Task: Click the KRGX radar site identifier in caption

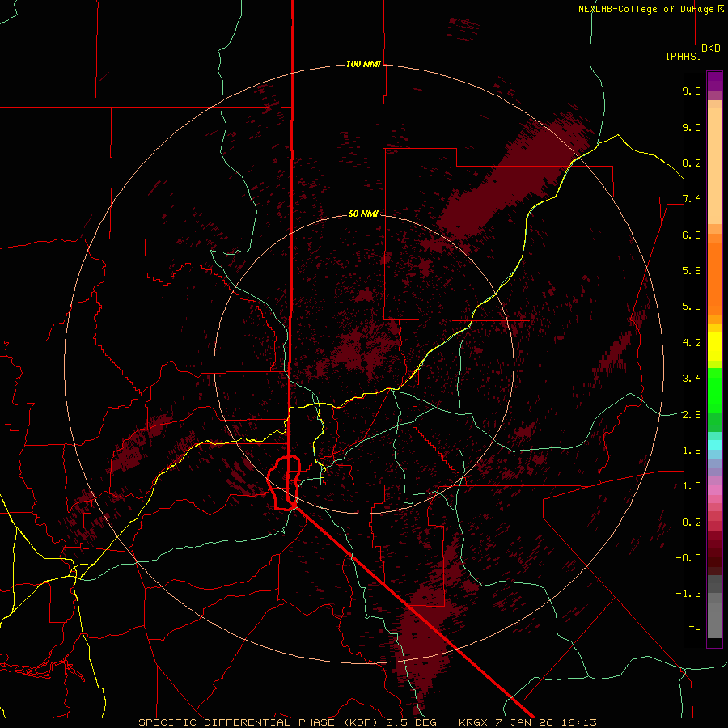Action: (x=475, y=722)
